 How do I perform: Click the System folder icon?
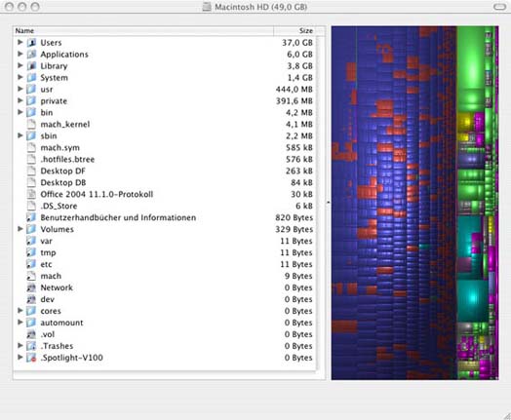click(x=31, y=78)
